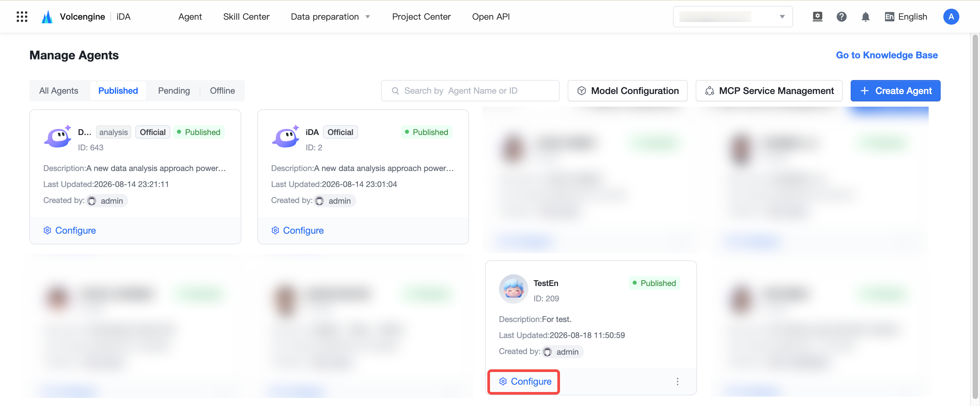Go to Project Center
The image size is (980, 406).
pyautogui.click(x=421, y=17)
